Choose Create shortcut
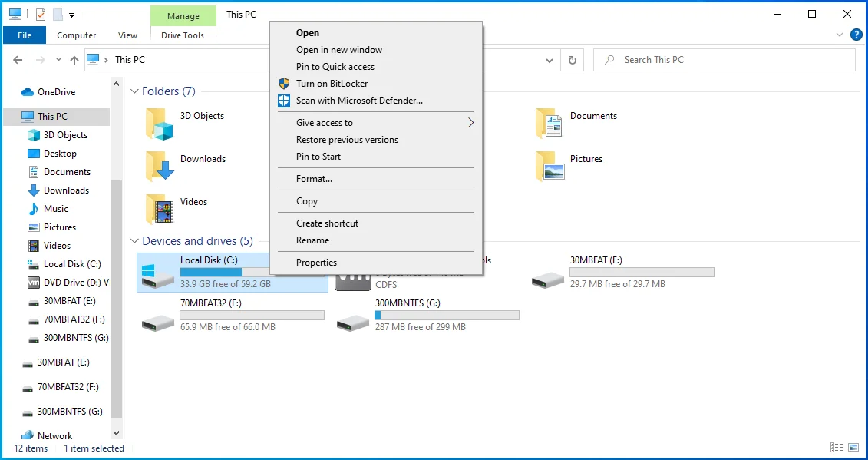The height and width of the screenshot is (460, 868). coord(376,223)
